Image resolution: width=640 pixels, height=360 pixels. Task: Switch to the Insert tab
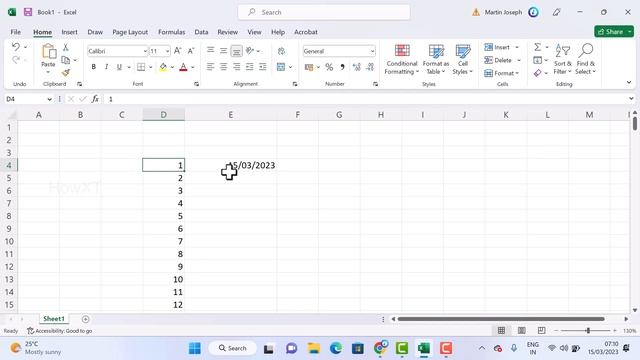(69, 32)
